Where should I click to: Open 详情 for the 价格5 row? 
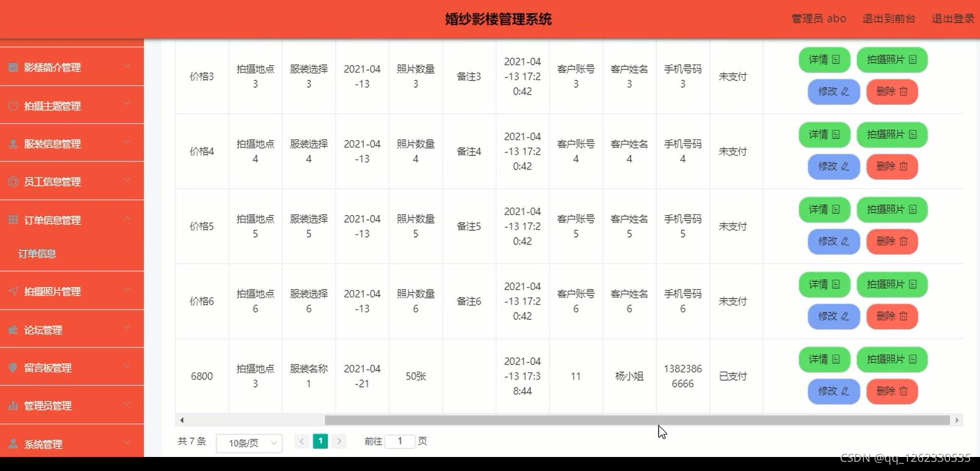click(824, 210)
